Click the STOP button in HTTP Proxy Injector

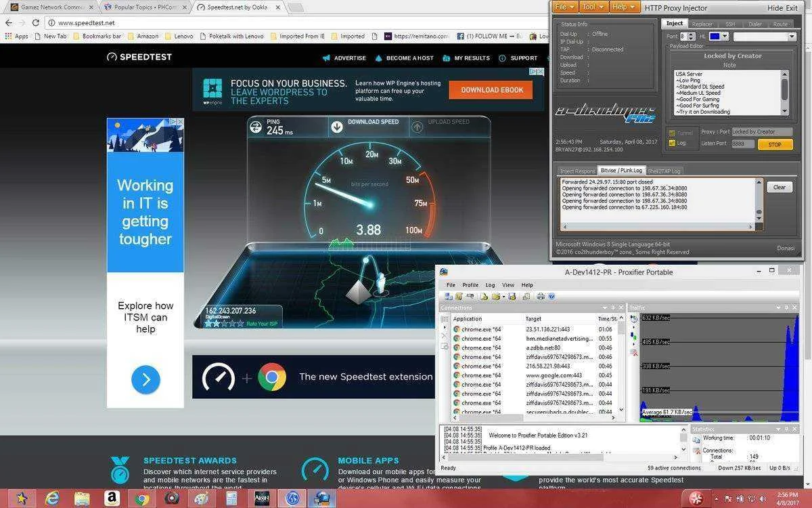click(775, 144)
